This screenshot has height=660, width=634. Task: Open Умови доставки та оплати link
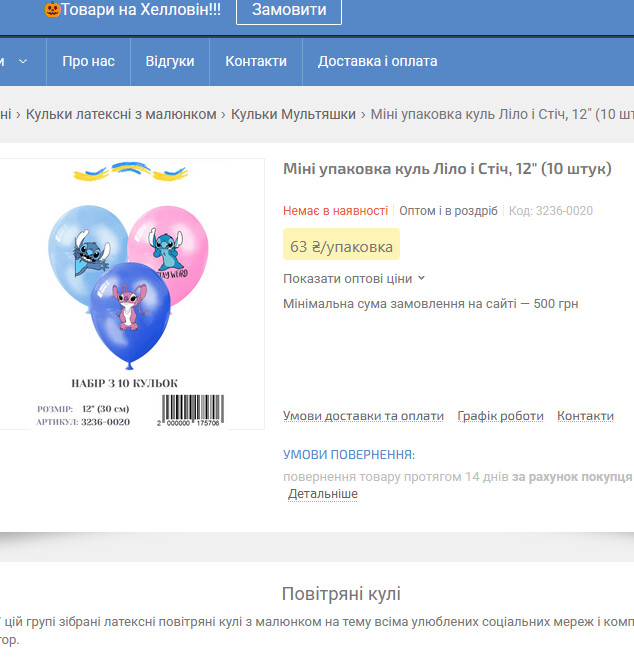pyautogui.click(x=363, y=416)
